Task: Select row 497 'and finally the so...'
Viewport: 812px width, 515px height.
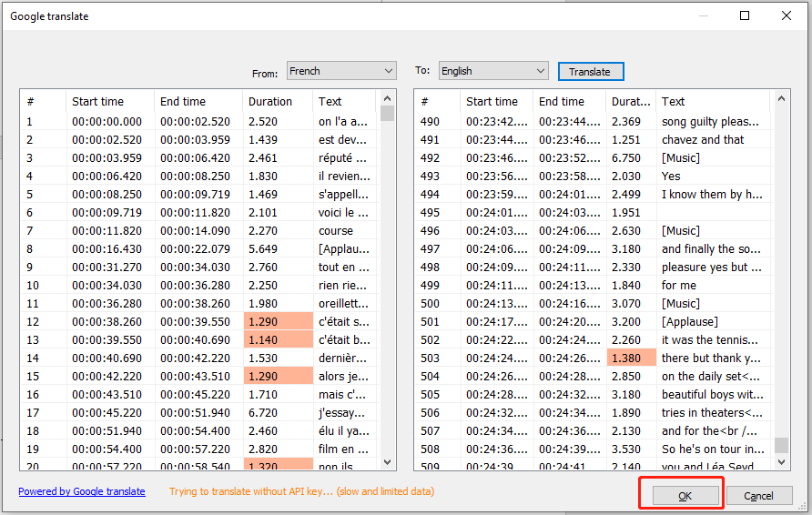Action: point(594,249)
